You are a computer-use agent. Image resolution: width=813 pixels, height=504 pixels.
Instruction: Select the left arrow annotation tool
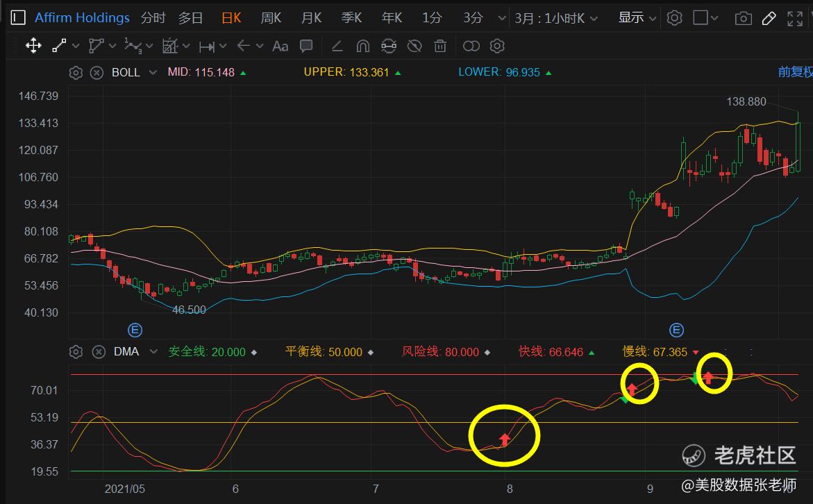(243, 46)
